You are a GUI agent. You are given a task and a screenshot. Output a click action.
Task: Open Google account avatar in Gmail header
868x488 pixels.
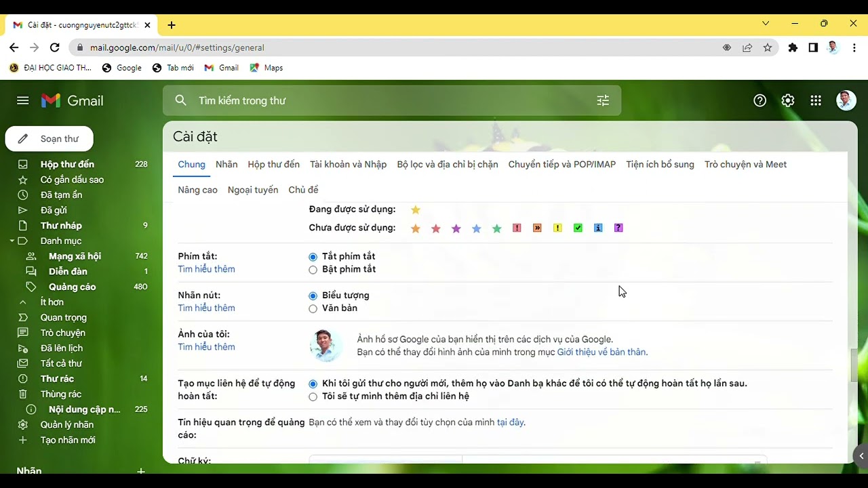846,100
